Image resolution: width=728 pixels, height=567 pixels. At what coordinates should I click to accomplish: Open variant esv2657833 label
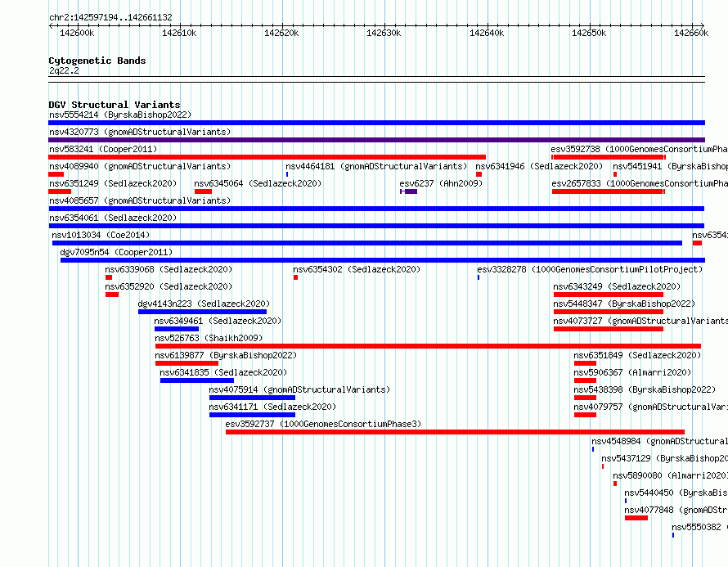pyautogui.click(x=640, y=183)
